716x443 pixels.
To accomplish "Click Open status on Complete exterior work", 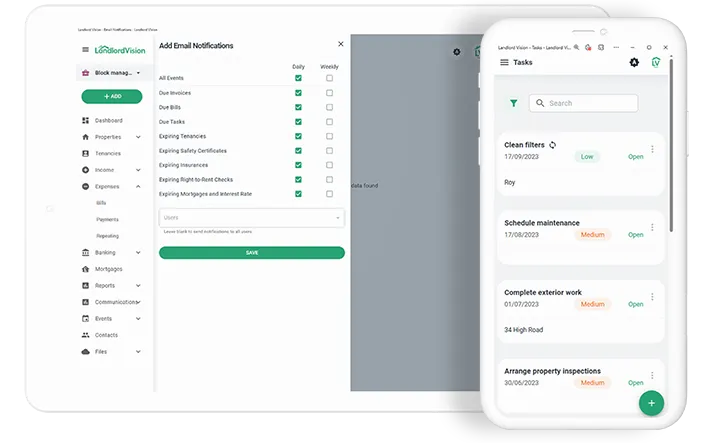I will 636,304.
